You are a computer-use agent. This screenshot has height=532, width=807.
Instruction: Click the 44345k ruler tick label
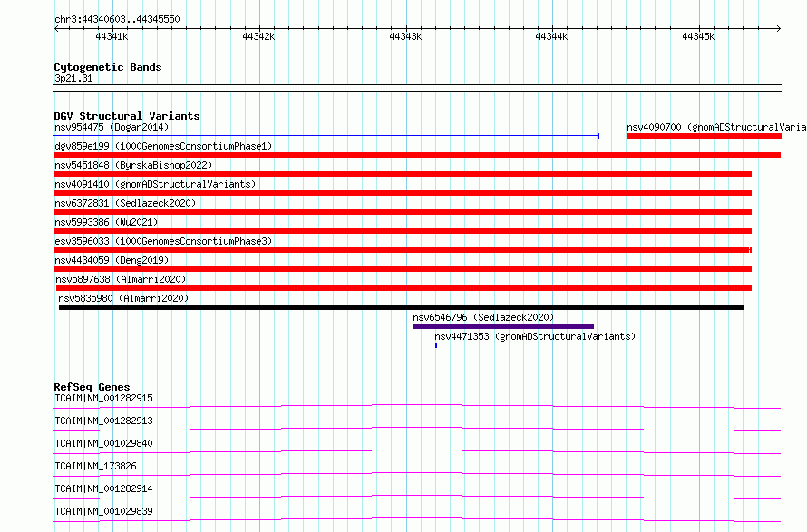[698, 36]
